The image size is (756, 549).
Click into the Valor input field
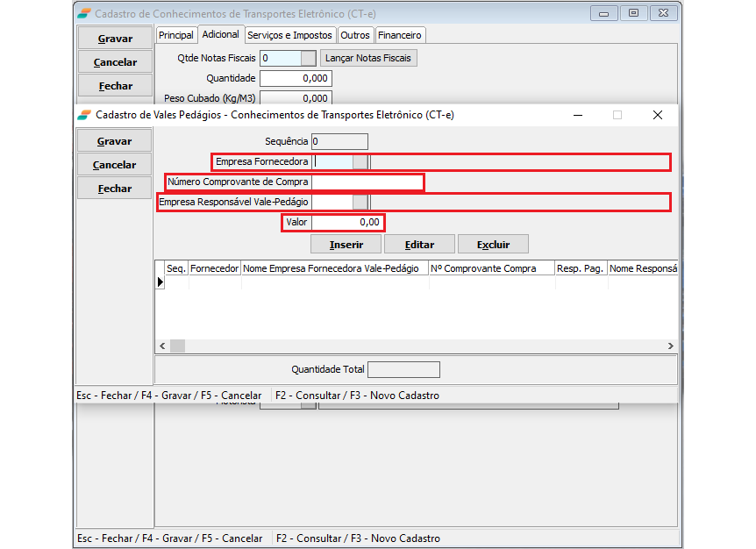[346, 223]
